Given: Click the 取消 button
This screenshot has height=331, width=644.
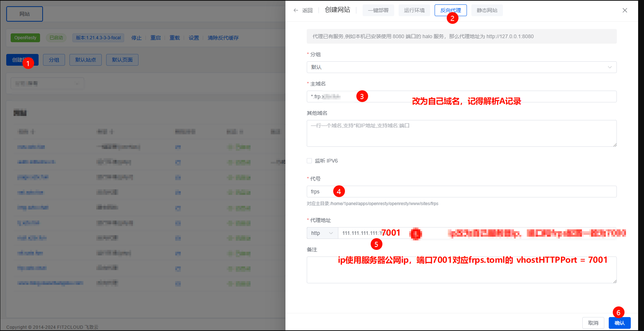Looking at the screenshot, I should pos(593,323).
